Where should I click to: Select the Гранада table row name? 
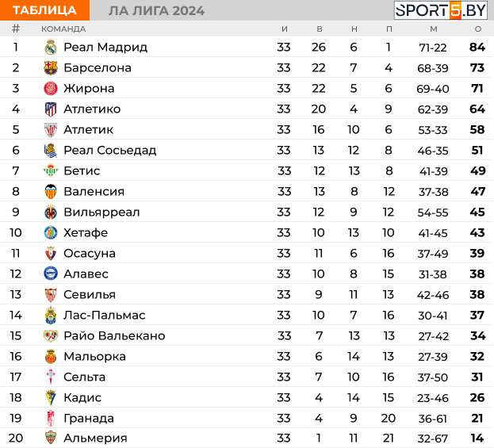[x=89, y=419]
